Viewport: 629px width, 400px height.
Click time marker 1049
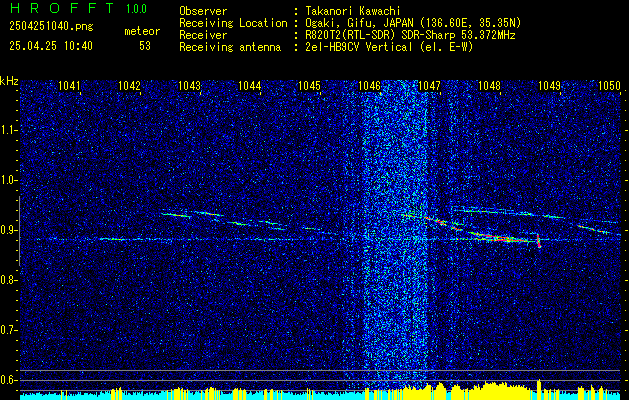[x=550, y=86]
